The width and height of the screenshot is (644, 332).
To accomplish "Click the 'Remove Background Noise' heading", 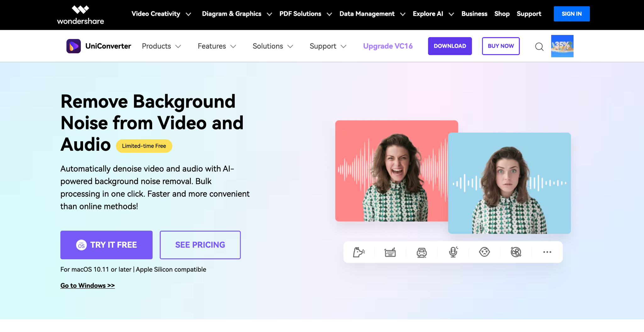I will pyautogui.click(x=152, y=123).
